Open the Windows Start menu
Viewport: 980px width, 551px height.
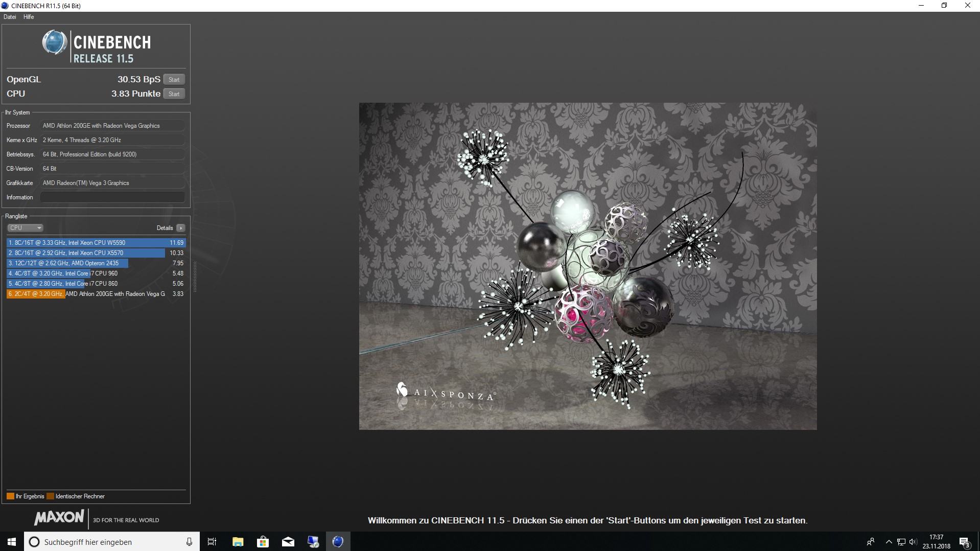(12, 542)
